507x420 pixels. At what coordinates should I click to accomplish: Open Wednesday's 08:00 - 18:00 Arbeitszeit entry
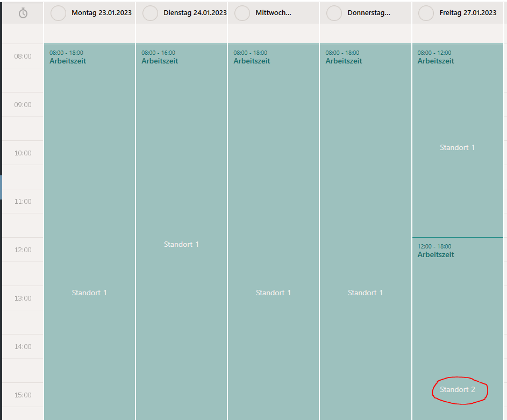click(274, 232)
